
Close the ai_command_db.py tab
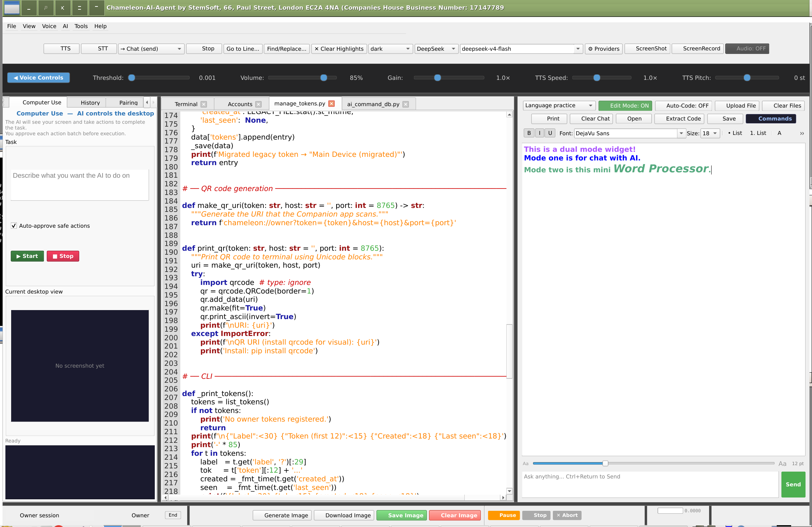click(406, 104)
